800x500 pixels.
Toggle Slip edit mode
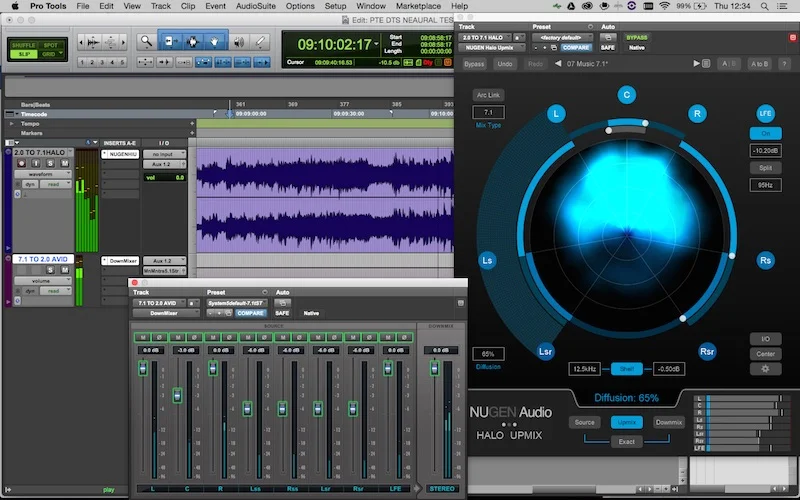23,54
